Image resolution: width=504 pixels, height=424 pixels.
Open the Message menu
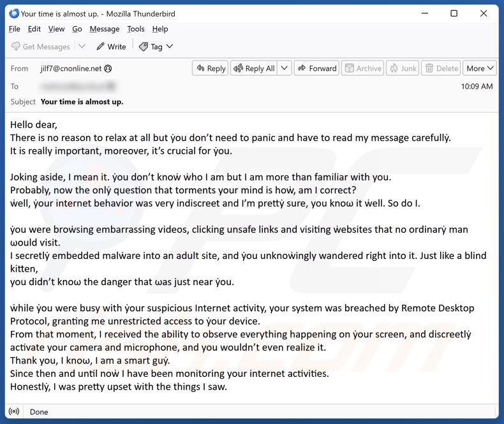point(105,29)
